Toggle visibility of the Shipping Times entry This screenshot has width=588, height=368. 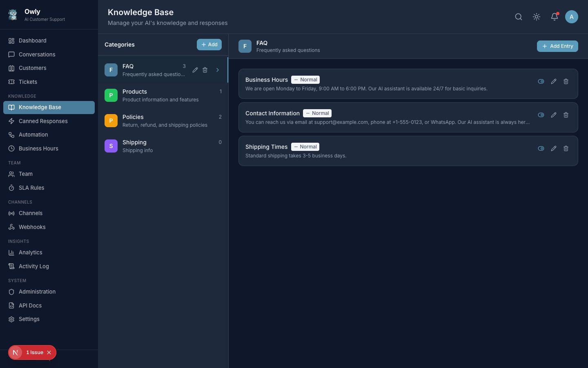coord(541,148)
